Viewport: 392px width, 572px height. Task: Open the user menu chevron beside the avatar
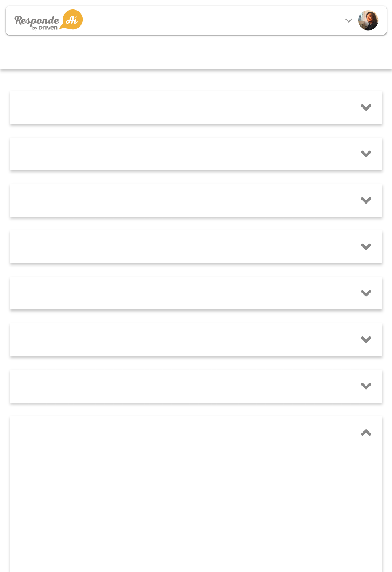coord(349,21)
